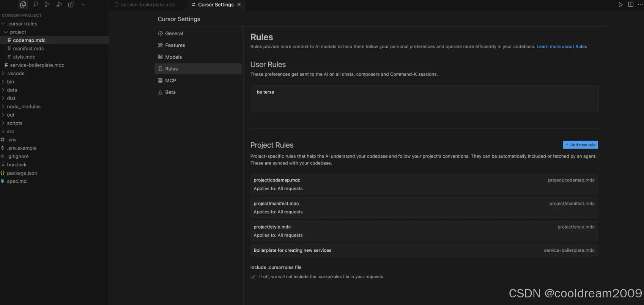The image size is (644, 305).
Task: Open the spec.md file
Action: [54, 182]
